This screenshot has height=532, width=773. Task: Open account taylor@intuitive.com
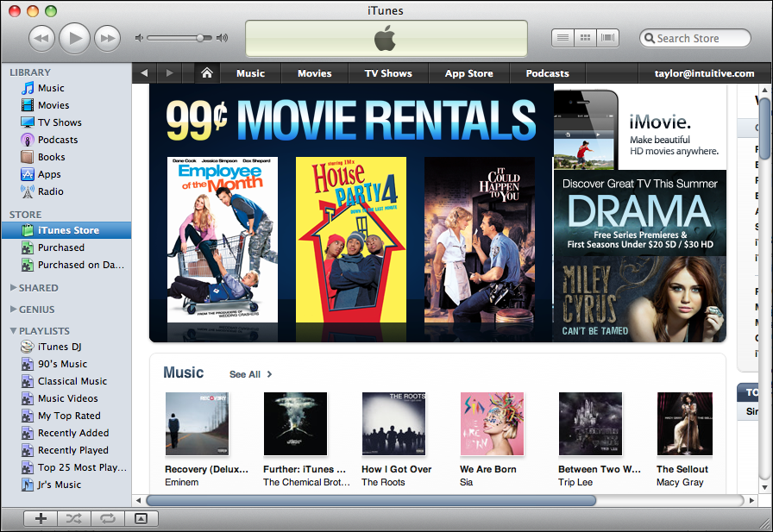[704, 73]
